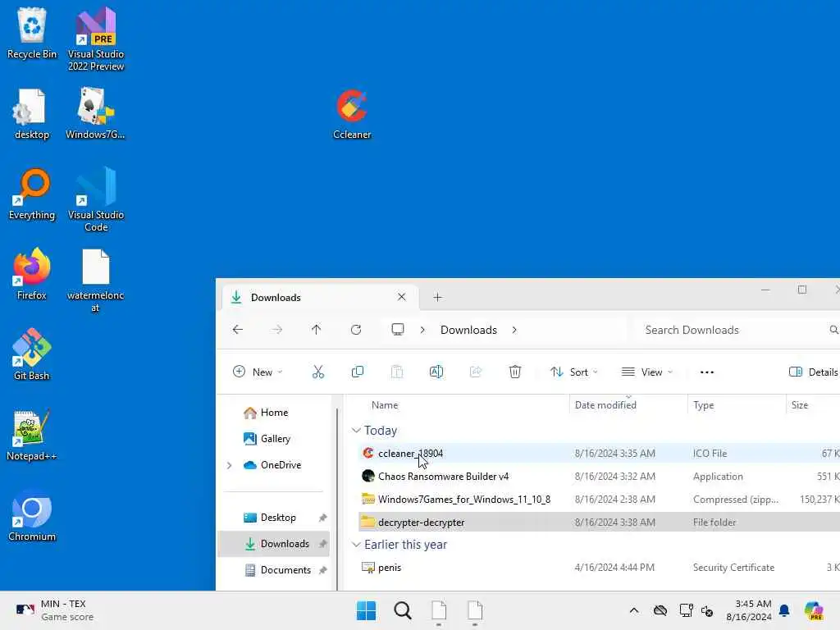Viewport: 840px width, 630px height.
Task: Open taskbar Search
Action: click(403, 610)
